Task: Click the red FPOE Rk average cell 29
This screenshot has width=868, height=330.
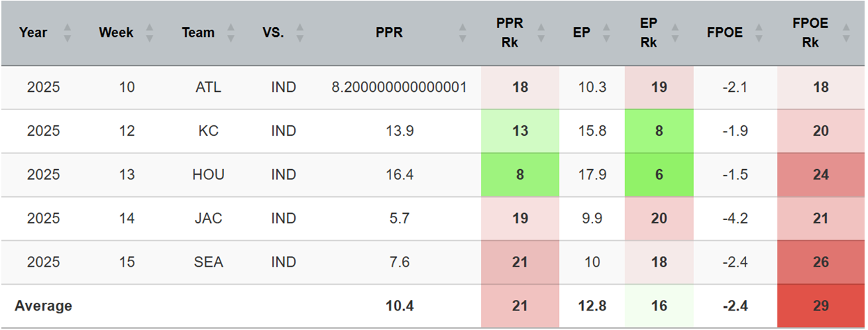Action: pyautogui.click(x=821, y=306)
